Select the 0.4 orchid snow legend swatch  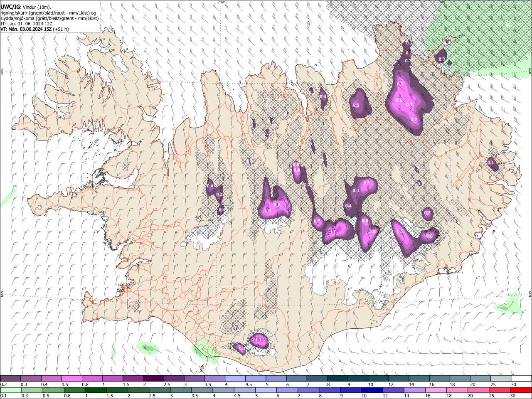pos(52,379)
